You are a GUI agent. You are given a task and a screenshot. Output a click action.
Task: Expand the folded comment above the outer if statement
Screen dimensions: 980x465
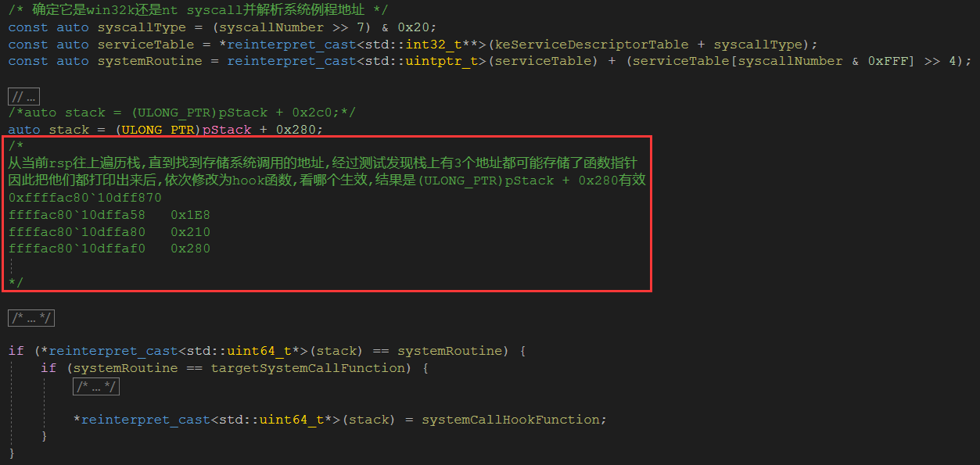[31, 318]
